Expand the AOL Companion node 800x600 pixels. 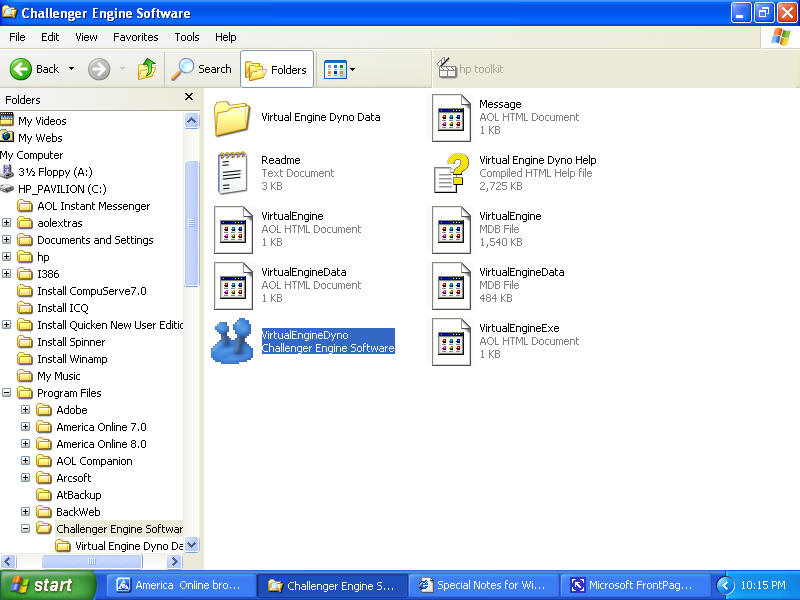point(26,461)
